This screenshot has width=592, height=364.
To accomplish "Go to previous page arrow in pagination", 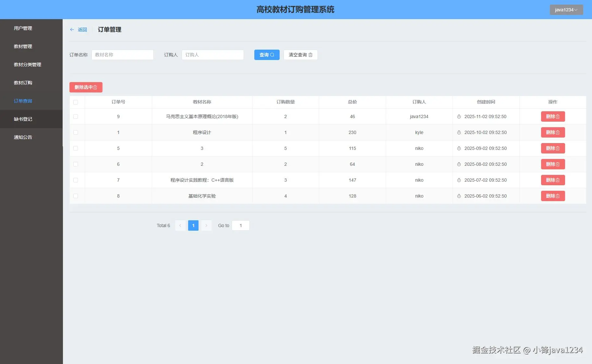I will tap(180, 225).
